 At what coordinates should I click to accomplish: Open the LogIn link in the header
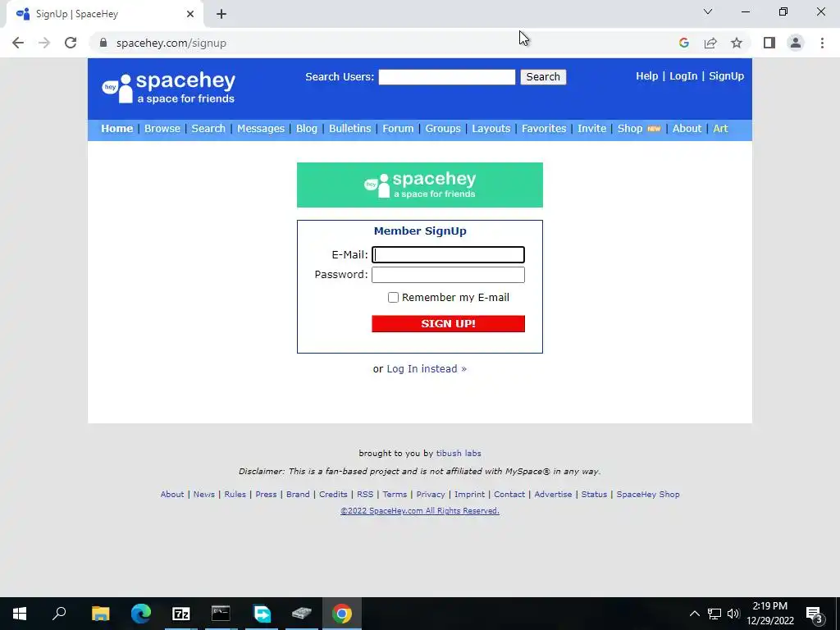[x=683, y=76]
